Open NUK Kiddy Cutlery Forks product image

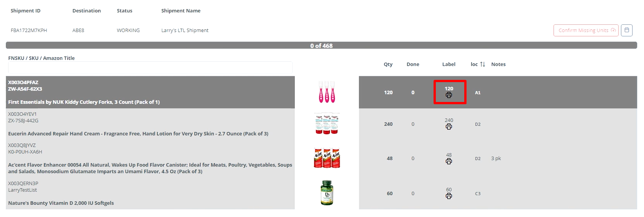pos(327,92)
